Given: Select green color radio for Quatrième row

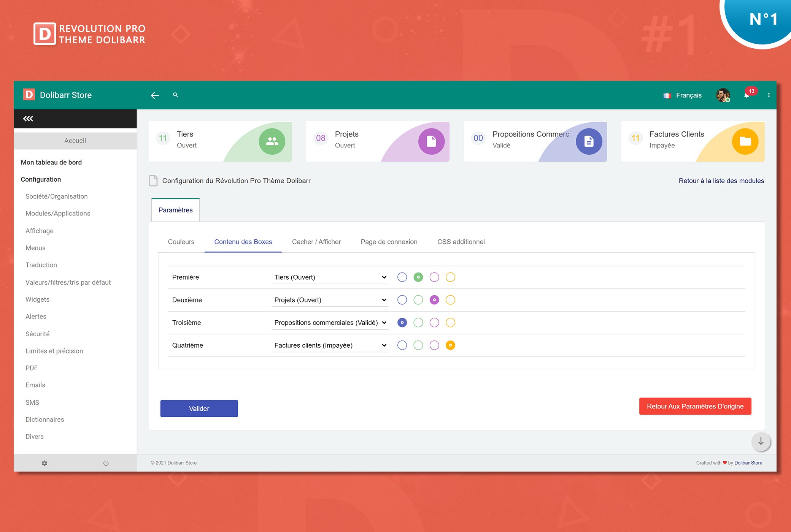Looking at the screenshot, I should (418, 345).
